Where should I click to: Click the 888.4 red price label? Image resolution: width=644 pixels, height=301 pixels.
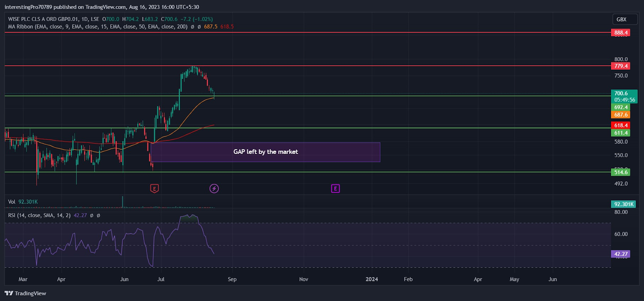point(621,33)
